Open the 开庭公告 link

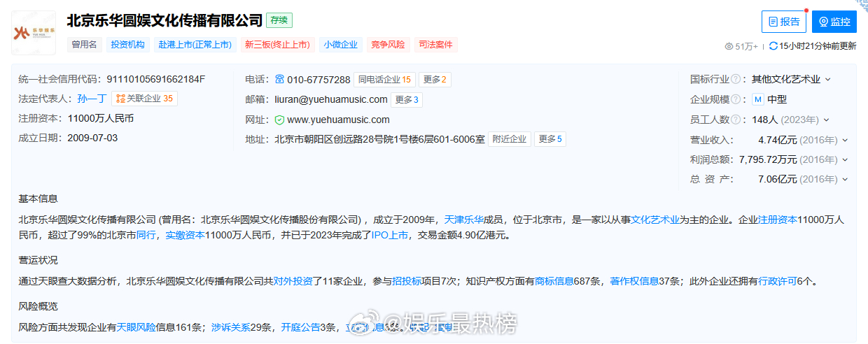tap(300, 327)
